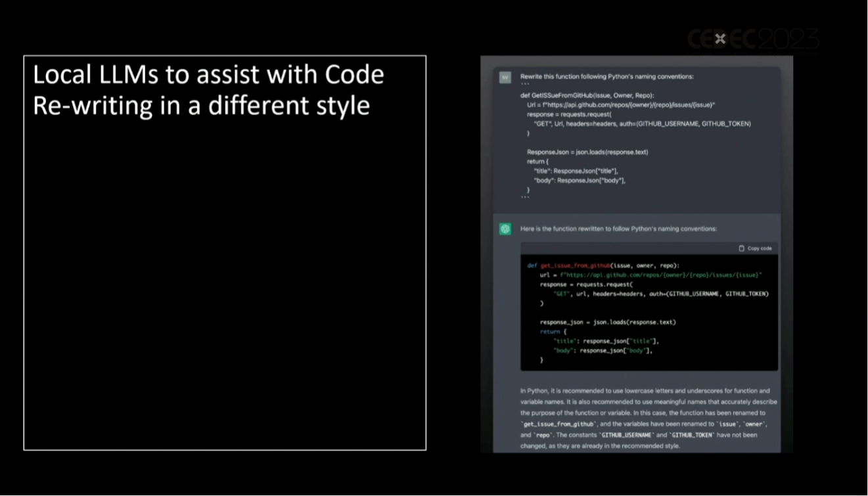Click the prompt line starting 'Url = f"https://api.github.com'
The height and width of the screenshot is (496, 868).
[621, 105]
